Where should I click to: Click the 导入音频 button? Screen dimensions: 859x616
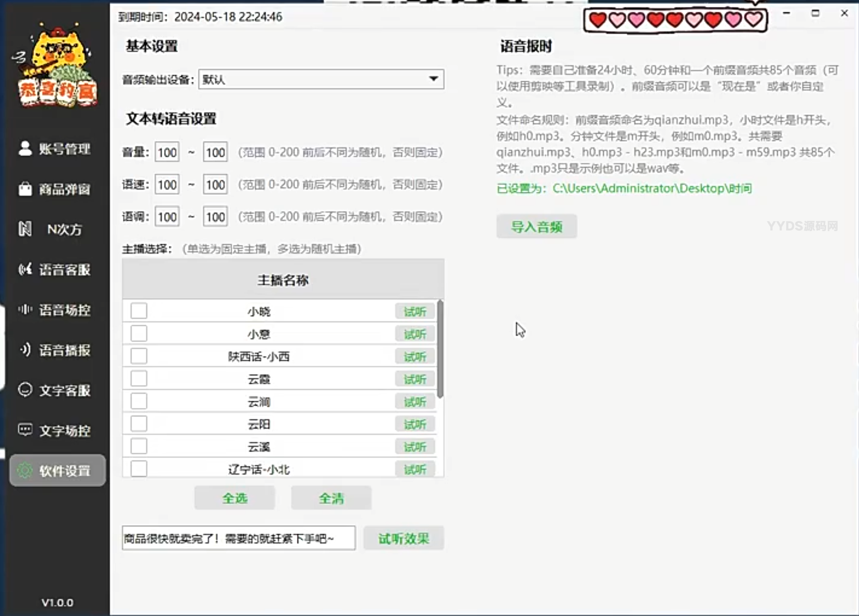point(537,226)
